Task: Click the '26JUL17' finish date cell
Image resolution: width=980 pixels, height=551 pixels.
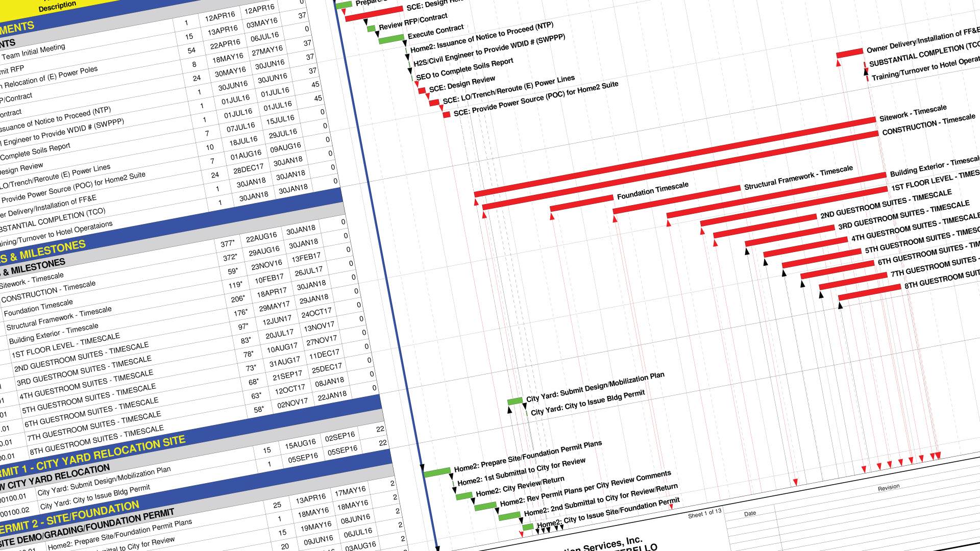Action: click(x=309, y=272)
